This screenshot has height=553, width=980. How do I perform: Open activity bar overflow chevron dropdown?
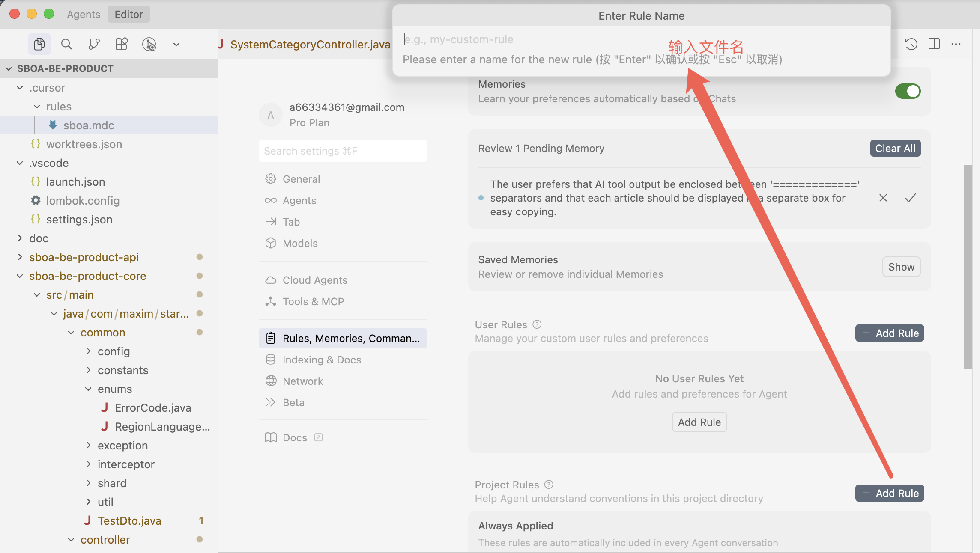coord(176,44)
